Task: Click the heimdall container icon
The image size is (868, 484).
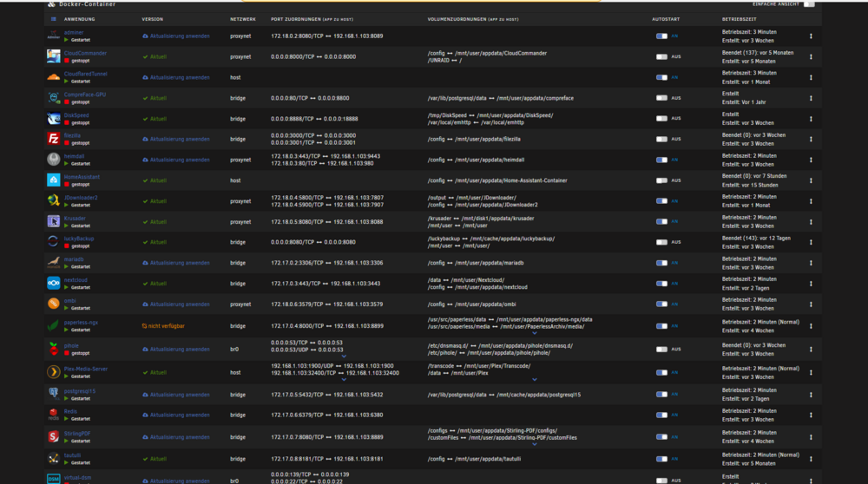Action: (x=53, y=160)
